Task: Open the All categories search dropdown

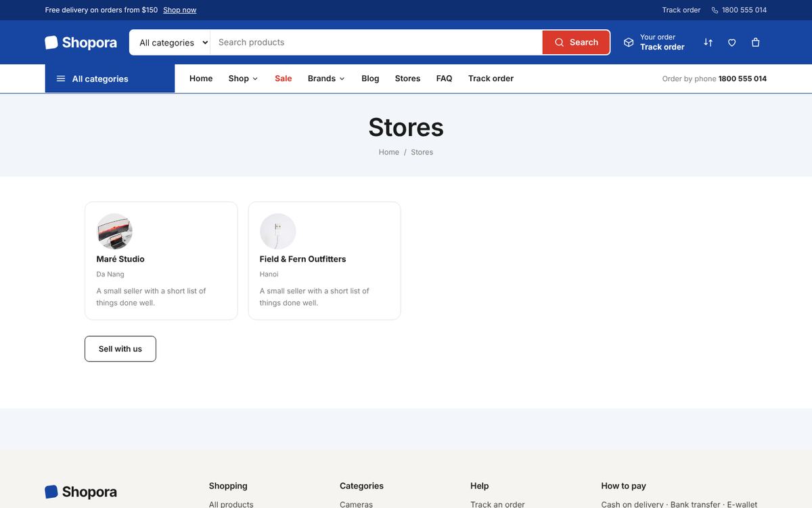Action: click(170, 42)
